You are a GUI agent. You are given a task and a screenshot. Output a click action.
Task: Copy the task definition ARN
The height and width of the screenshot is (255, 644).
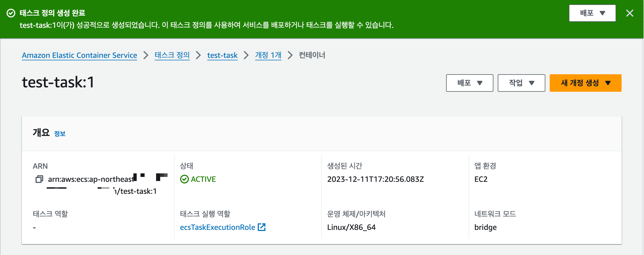coord(39,179)
